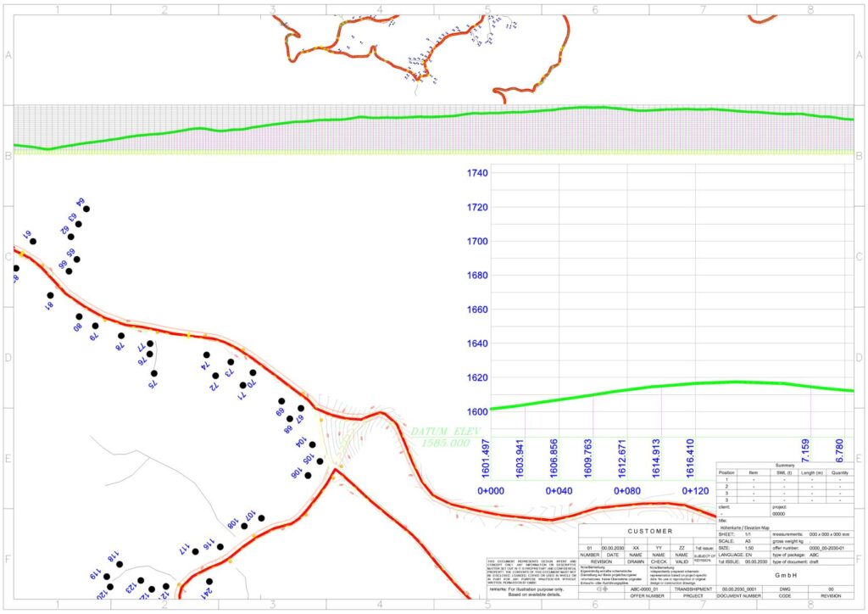This screenshot has height=614, width=868.
Task: Click the Quantity column header
Action: pyautogui.click(x=840, y=473)
